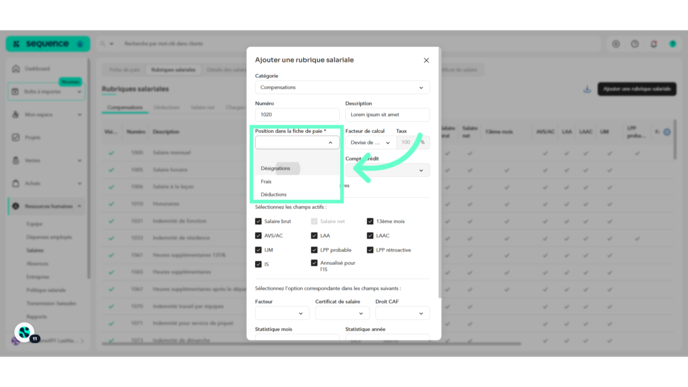Screen dimensions: 688x387
Task: Click the Taux percentage field
Action: (x=412, y=143)
